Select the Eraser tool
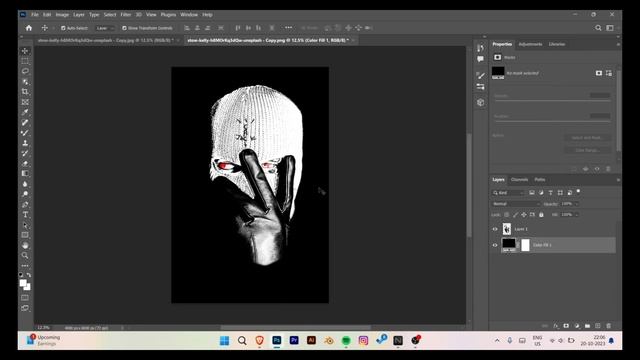The width and height of the screenshot is (640, 360). 25,163
